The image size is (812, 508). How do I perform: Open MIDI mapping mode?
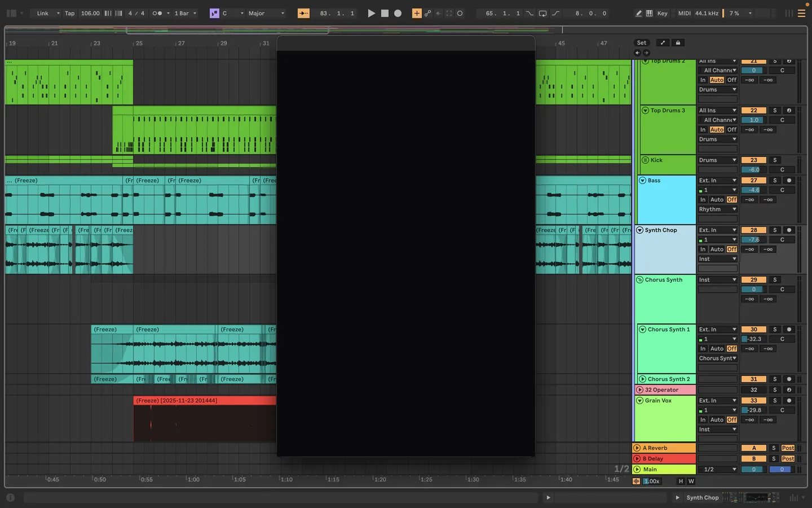685,13
